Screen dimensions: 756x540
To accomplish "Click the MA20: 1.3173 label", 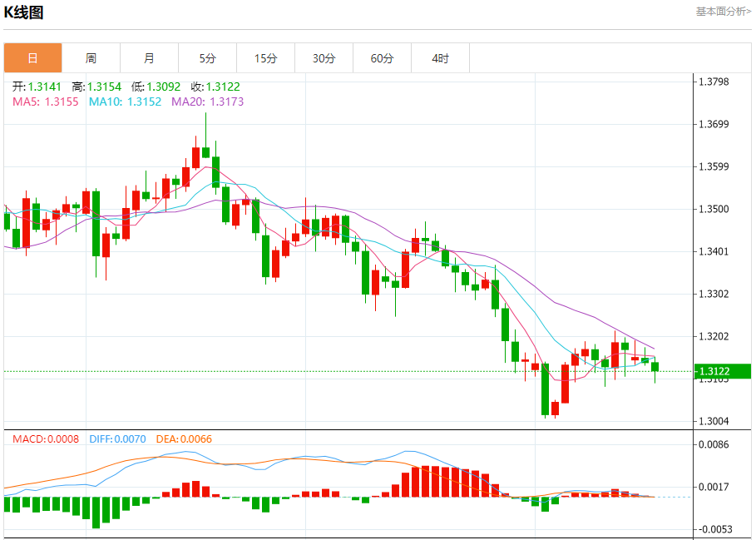I will [x=208, y=102].
